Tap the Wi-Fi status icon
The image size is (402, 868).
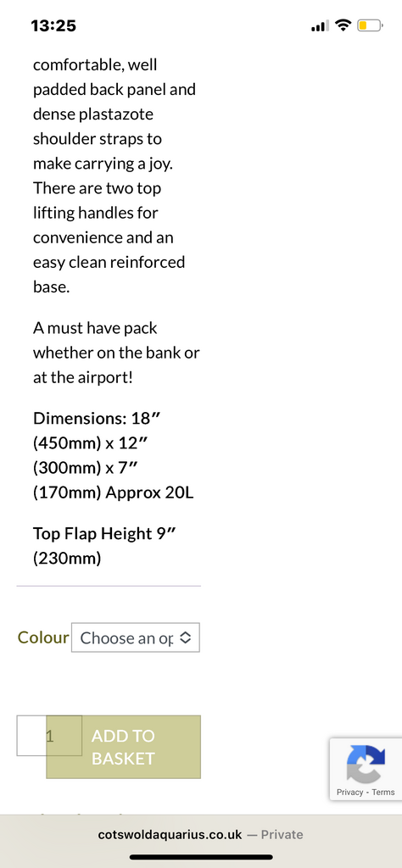(x=343, y=25)
